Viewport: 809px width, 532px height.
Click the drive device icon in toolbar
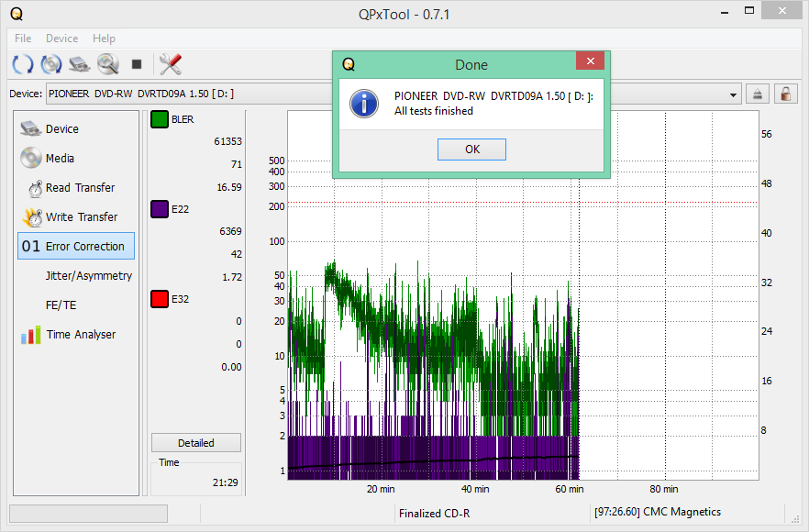(x=80, y=64)
